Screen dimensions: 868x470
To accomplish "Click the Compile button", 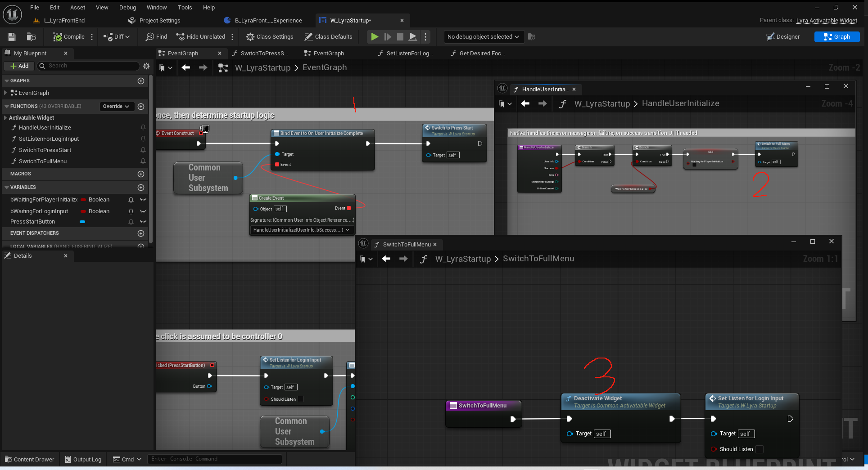I will click(x=69, y=37).
